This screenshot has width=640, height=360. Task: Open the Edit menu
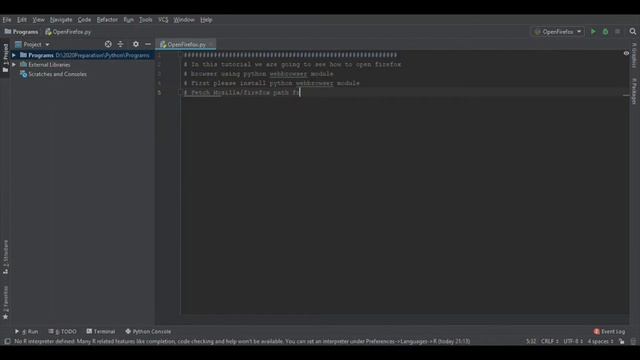point(22,20)
